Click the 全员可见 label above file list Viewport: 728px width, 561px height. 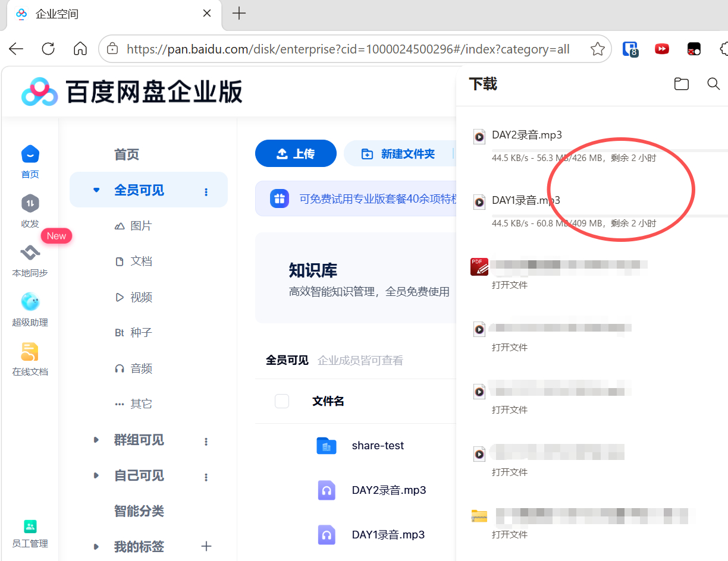coord(287,360)
